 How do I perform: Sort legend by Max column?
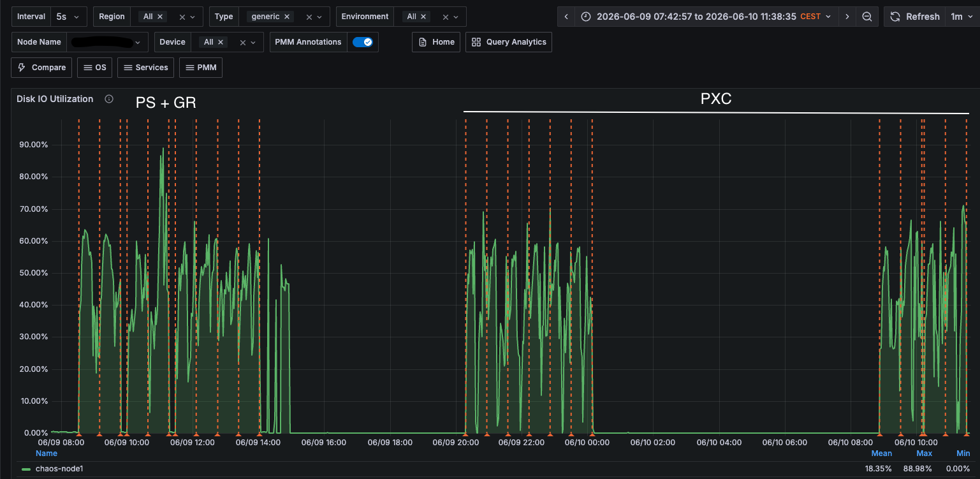point(924,453)
